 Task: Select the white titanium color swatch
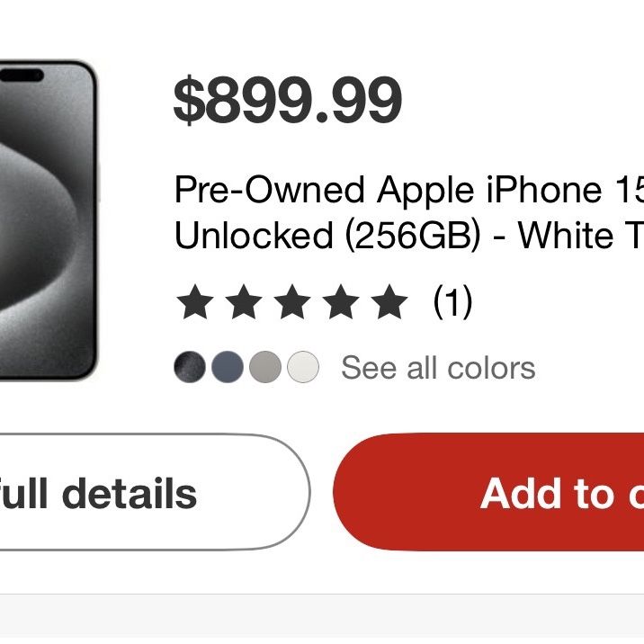(303, 367)
